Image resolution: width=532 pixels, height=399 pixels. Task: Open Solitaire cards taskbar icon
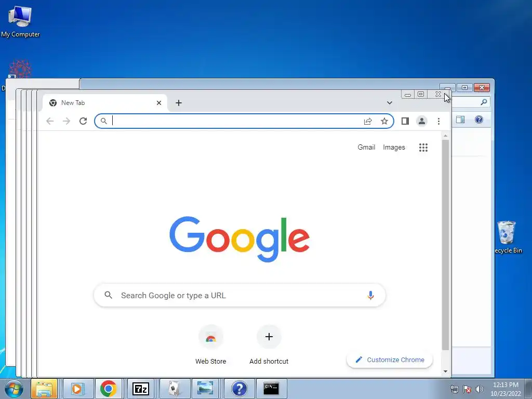click(174, 389)
